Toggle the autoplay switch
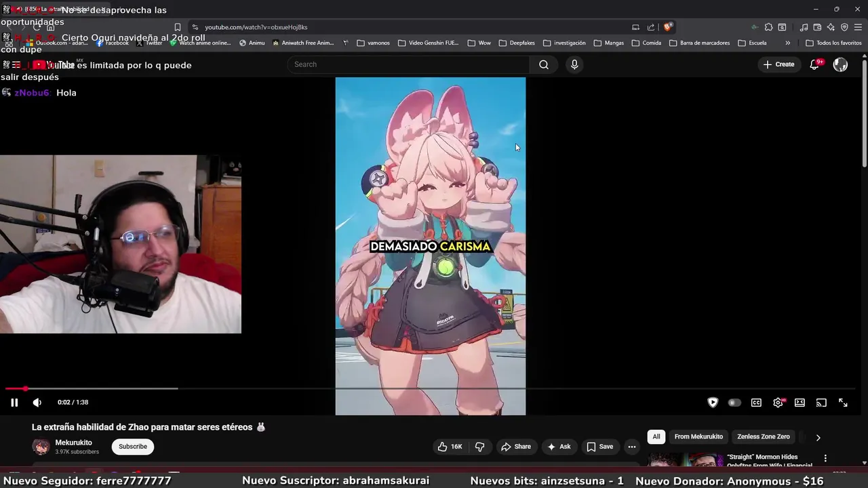The width and height of the screenshot is (868, 488). (x=734, y=403)
